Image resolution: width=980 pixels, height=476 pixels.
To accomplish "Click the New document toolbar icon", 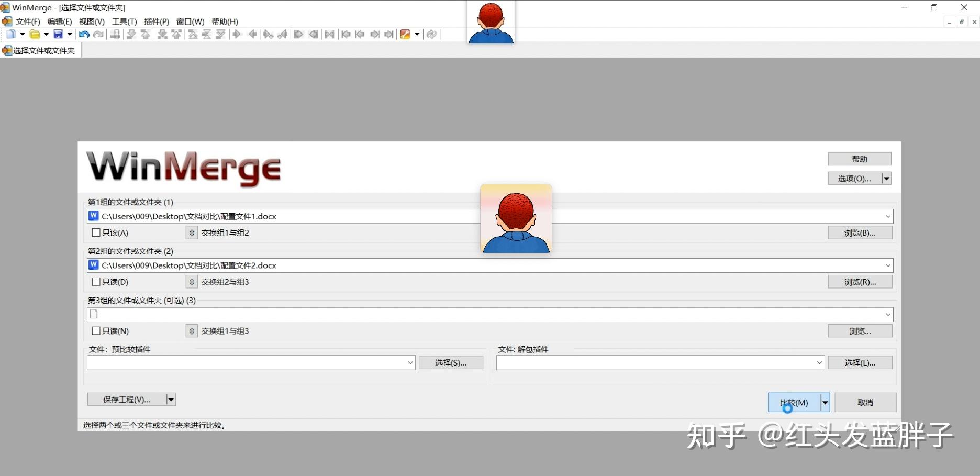I will (10, 34).
